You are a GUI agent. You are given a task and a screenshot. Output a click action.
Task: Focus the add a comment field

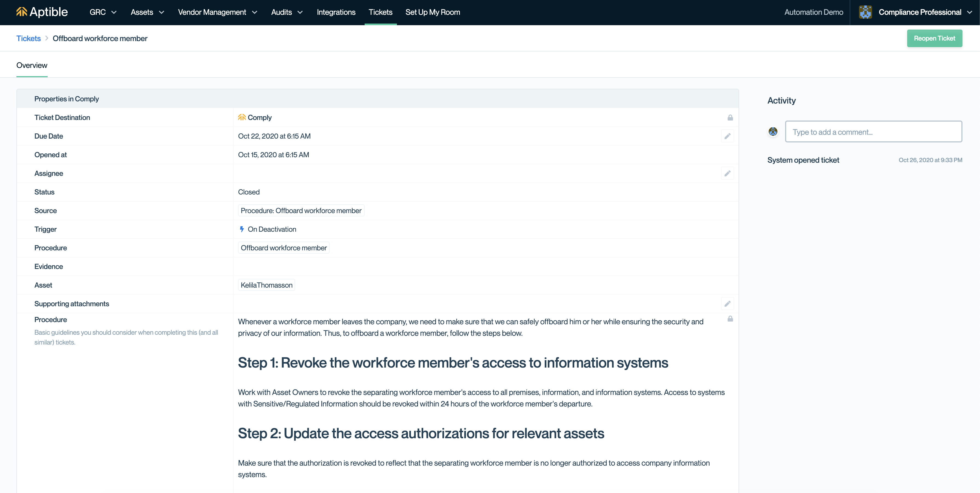(x=873, y=132)
